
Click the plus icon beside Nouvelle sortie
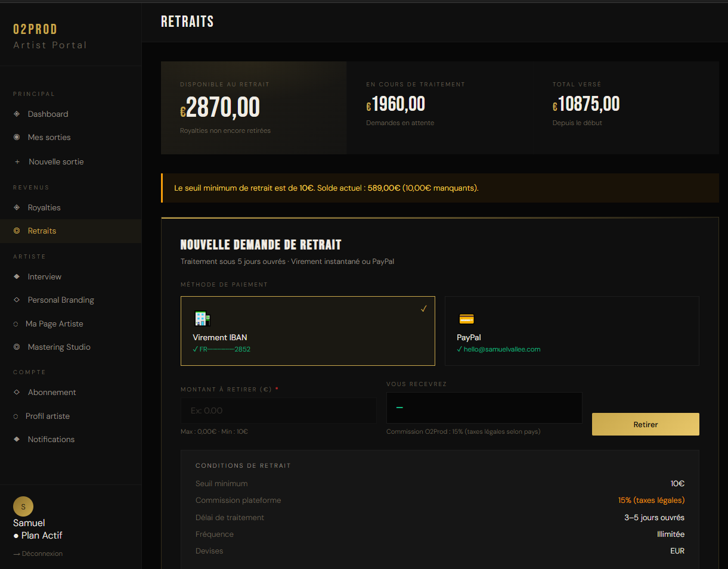(17, 161)
